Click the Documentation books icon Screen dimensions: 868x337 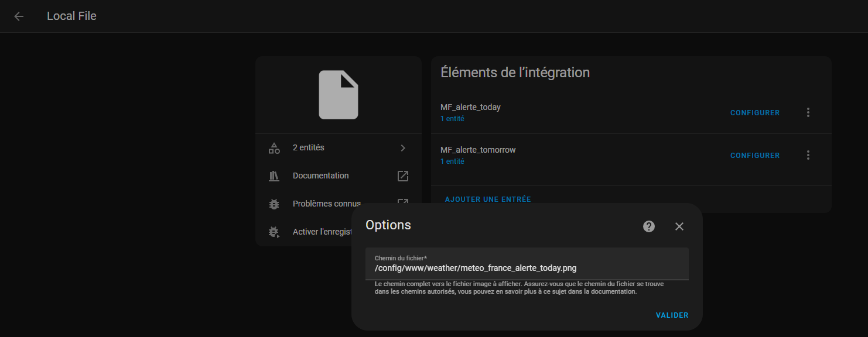click(x=274, y=176)
